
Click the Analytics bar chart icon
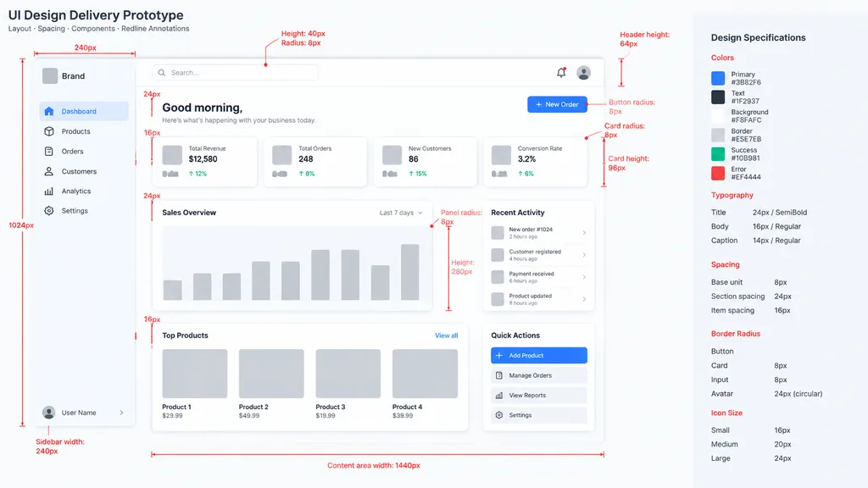(x=48, y=191)
